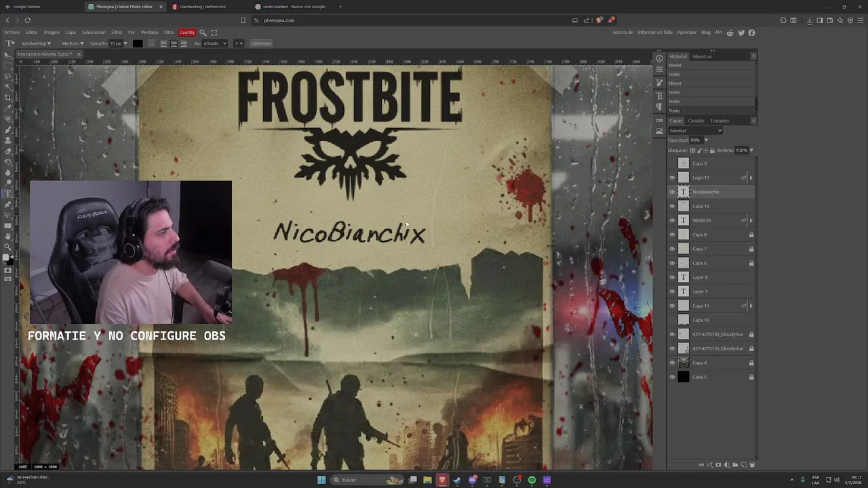Select the Brush tool
The height and width of the screenshot is (488, 868).
[x=8, y=129]
